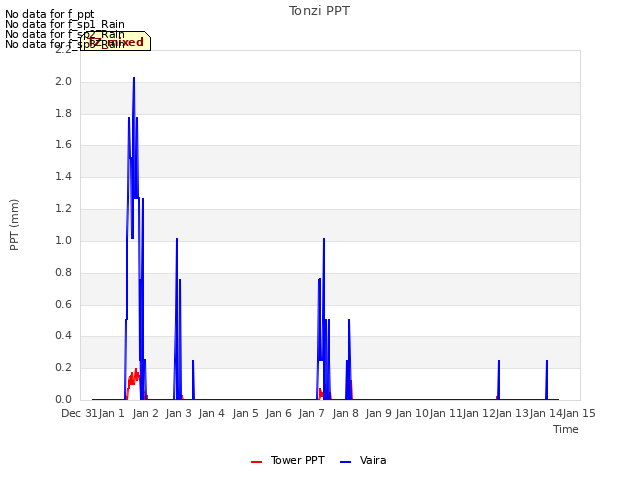640x480 pixels.
Task: Click the Jan 4 x-axis tick label
Action: click(x=211, y=413)
